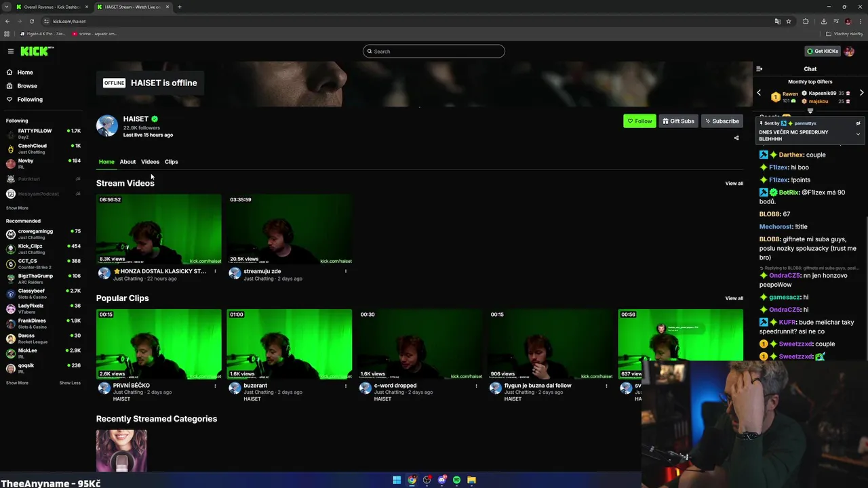This screenshot has width=868, height=488.
Task: Open a new browser tab
Action: (x=179, y=7)
